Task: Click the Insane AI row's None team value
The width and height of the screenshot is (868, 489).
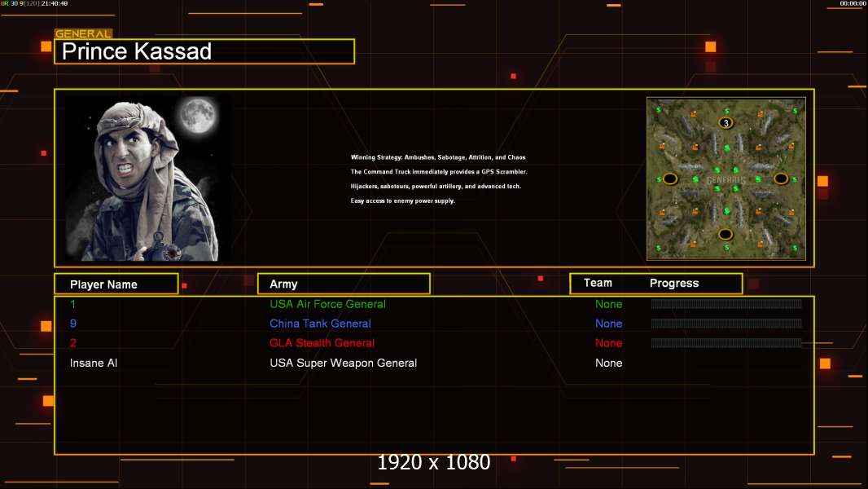Action: [608, 363]
